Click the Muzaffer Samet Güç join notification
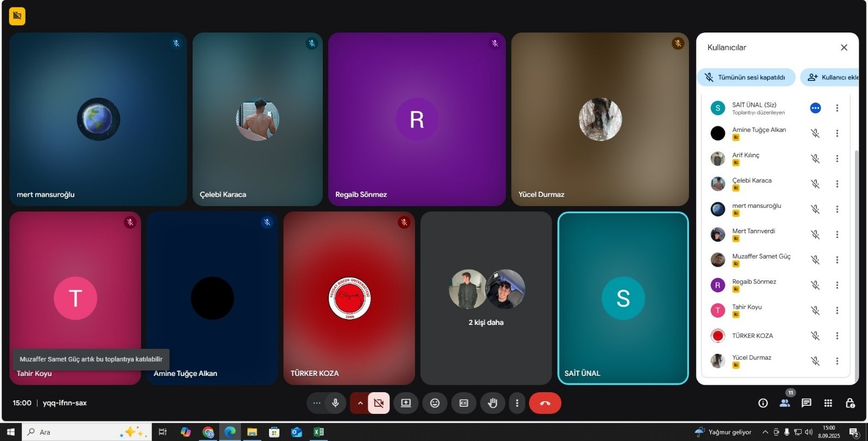This screenshot has height=441, width=868. pos(91,359)
